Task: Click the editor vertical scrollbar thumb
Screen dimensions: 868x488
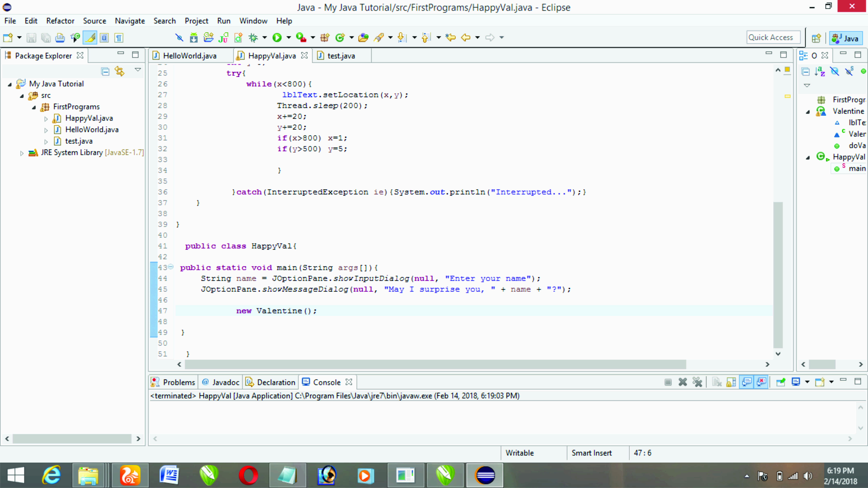Action: [x=778, y=275]
